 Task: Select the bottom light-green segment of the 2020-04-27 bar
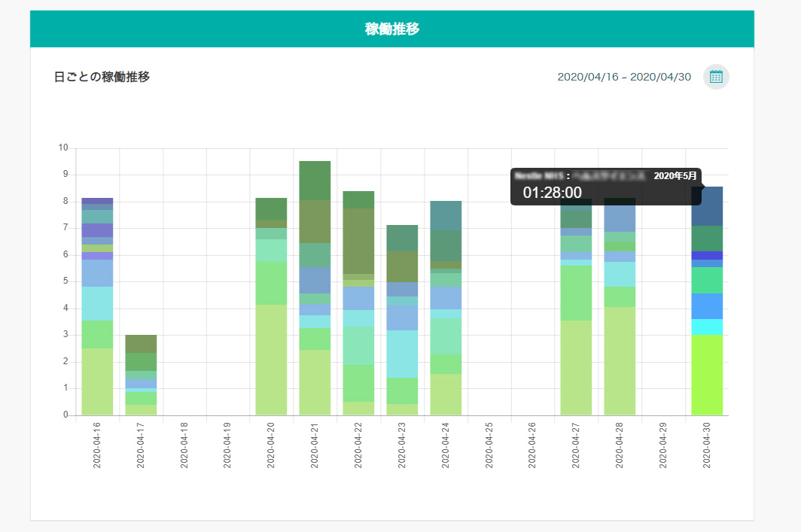click(x=576, y=368)
